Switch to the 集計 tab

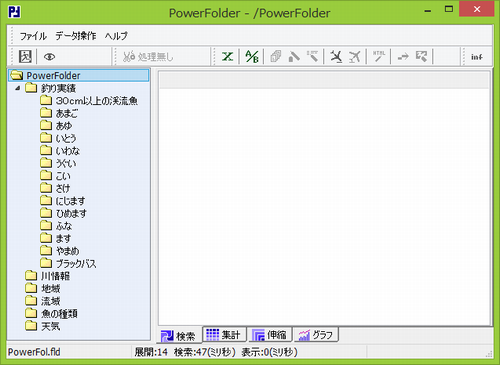point(225,334)
